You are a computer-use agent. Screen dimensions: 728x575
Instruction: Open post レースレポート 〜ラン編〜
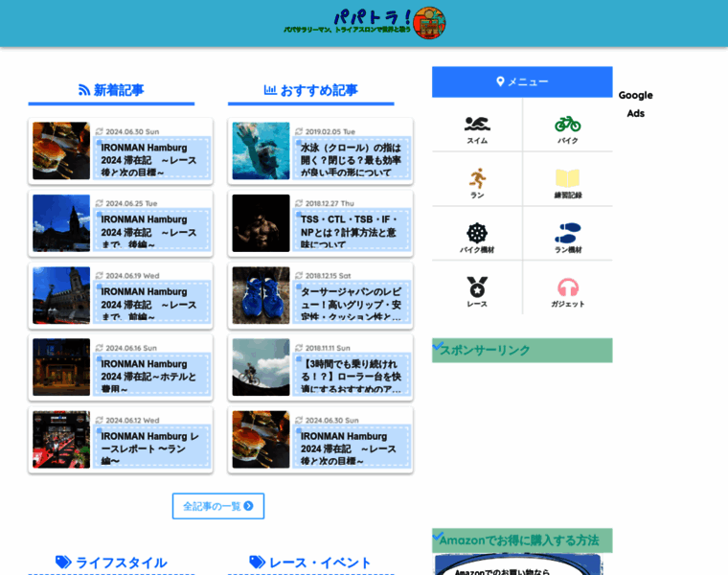click(x=121, y=440)
